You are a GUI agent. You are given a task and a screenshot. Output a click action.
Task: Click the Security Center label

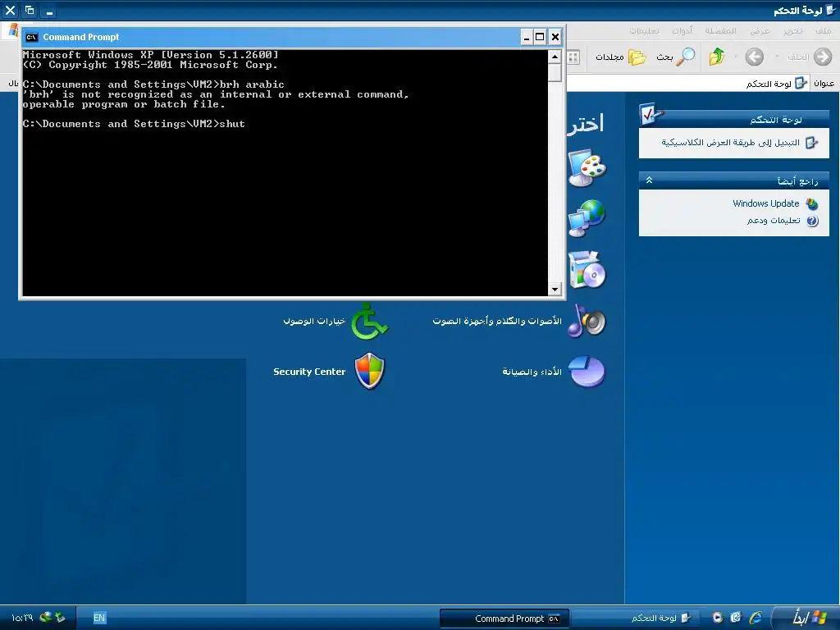click(x=309, y=372)
